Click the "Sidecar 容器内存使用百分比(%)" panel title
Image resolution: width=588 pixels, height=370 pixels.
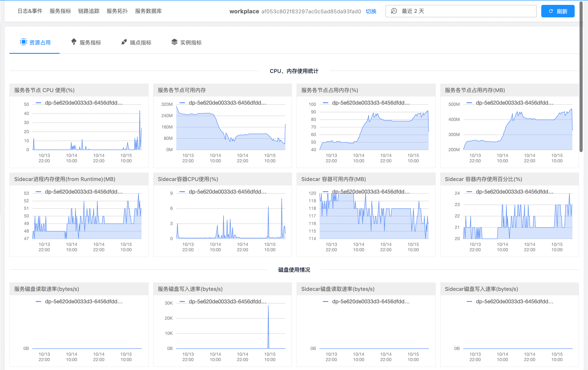[x=483, y=179]
